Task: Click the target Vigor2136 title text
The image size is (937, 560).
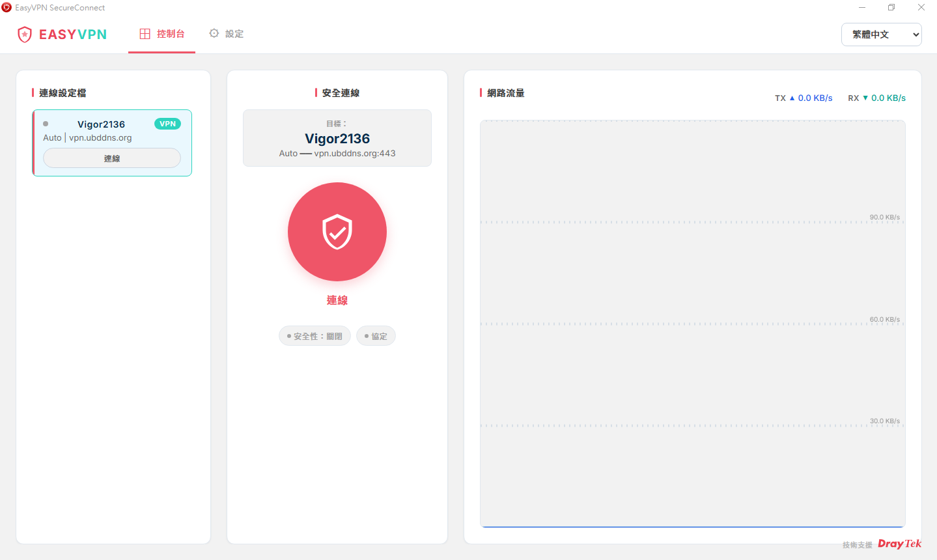Action: coord(337,139)
